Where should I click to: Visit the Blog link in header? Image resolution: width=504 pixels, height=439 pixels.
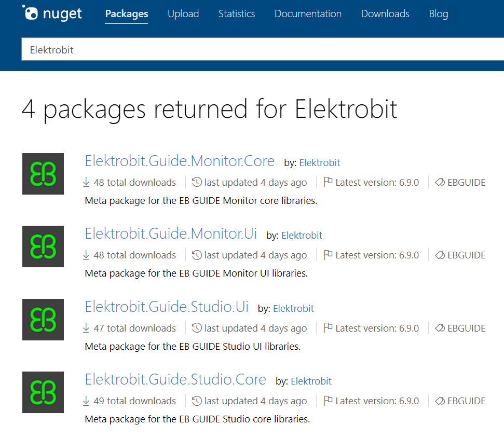click(x=439, y=14)
